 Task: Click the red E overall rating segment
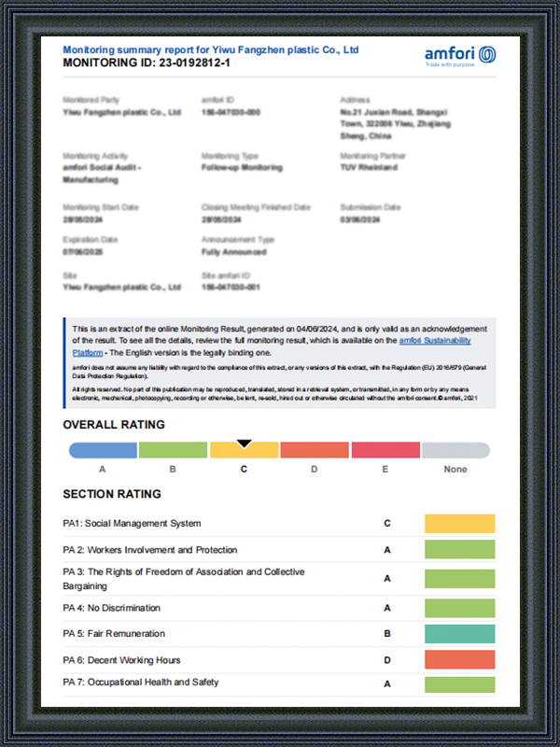click(385, 450)
